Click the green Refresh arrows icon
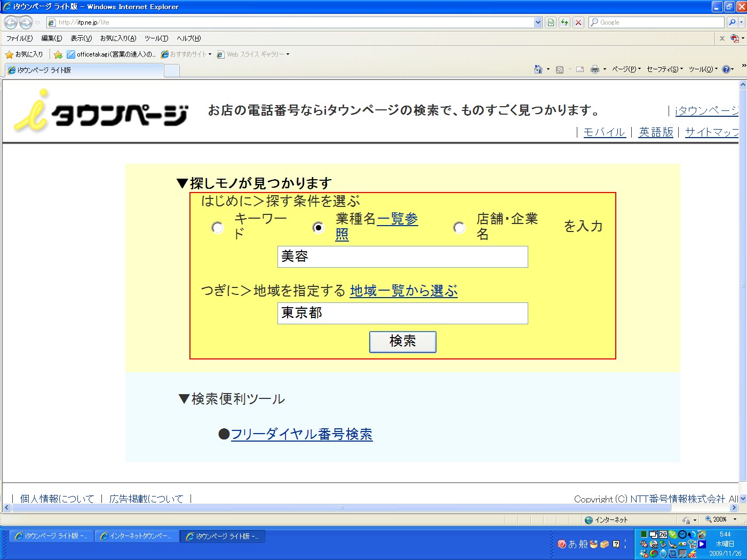 [565, 22]
